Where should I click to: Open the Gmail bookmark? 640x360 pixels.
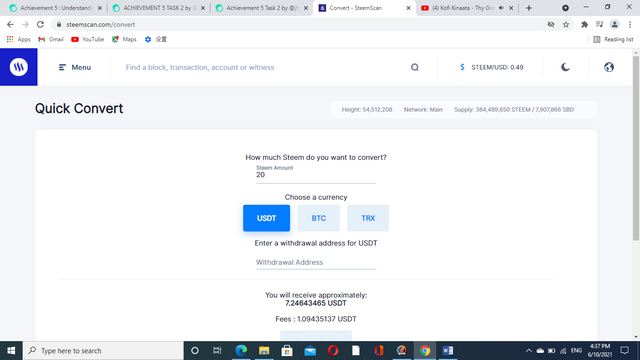[51, 39]
